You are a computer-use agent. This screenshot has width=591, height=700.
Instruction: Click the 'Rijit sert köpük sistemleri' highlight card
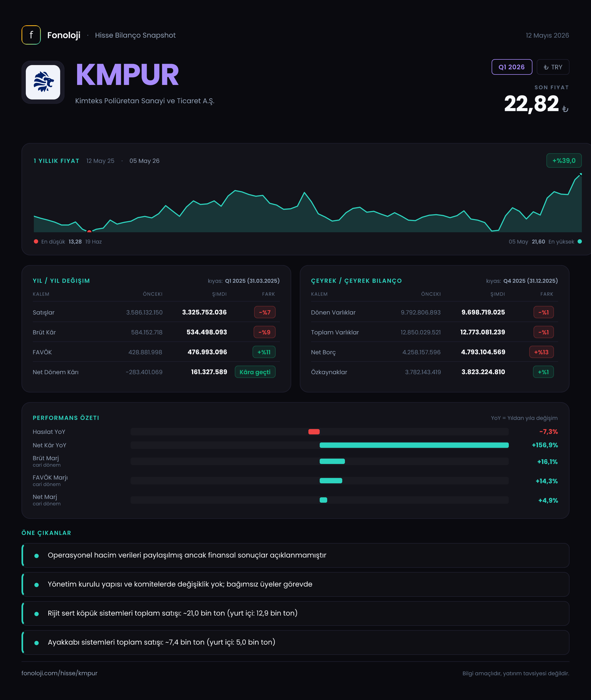[295, 613]
